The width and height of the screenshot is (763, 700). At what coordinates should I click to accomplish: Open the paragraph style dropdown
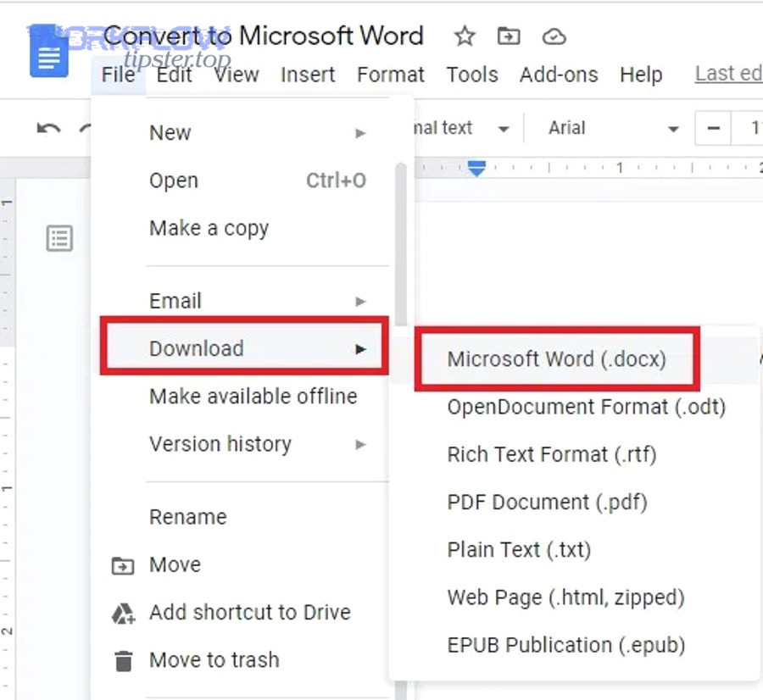click(x=462, y=129)
